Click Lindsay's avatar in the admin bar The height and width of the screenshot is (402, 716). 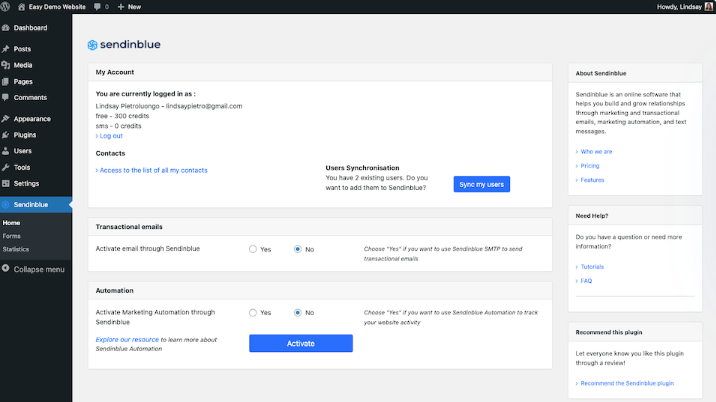(709, 7)
